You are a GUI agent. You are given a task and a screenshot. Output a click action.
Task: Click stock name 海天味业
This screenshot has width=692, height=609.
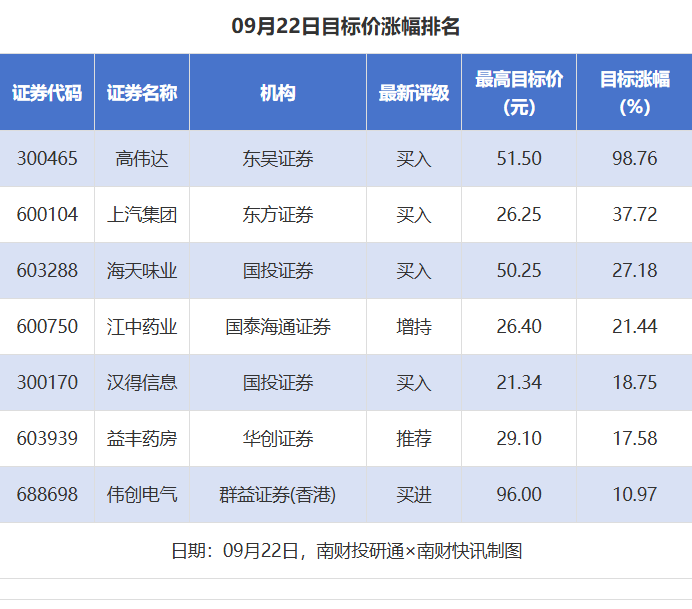point(142,271)
